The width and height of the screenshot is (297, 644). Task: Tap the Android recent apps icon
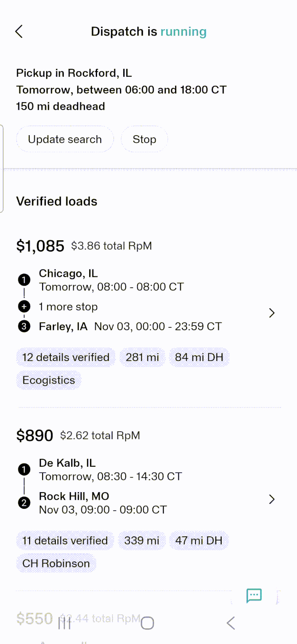[x=65, y=624]
